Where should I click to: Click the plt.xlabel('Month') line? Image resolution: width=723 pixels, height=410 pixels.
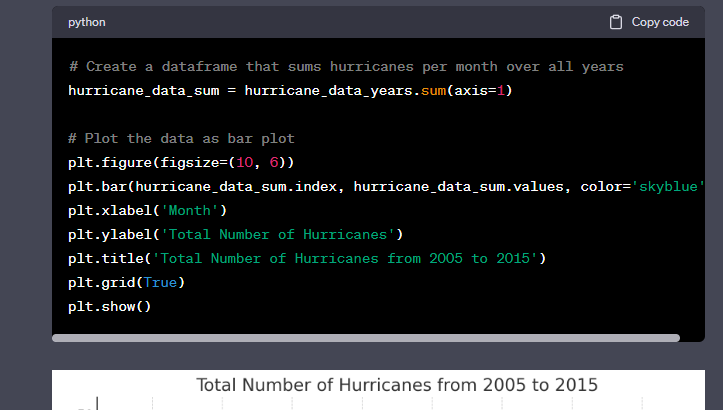[x=148, y=210]
